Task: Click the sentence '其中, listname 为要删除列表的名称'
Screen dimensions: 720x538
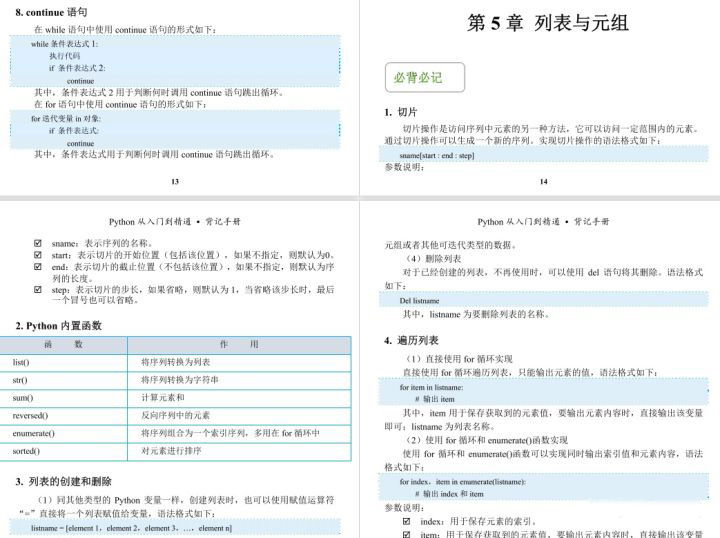Action: click(476, 314)
